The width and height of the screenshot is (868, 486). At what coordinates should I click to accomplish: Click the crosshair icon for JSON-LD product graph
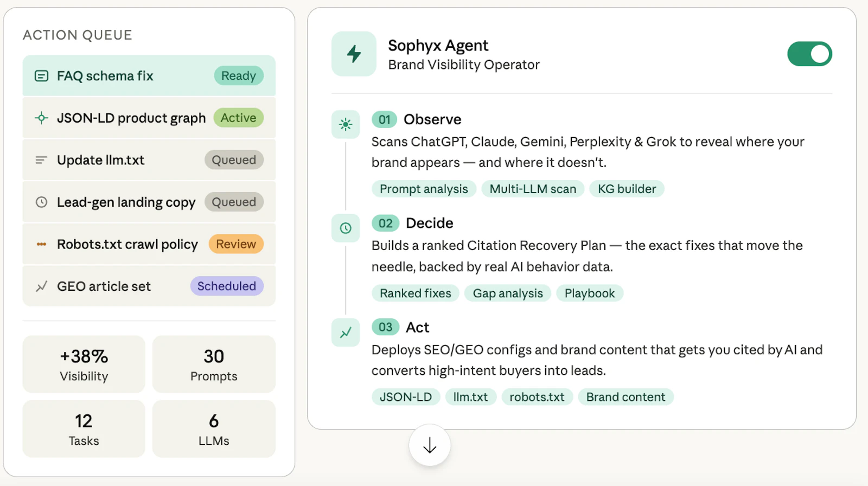(41, 118)
